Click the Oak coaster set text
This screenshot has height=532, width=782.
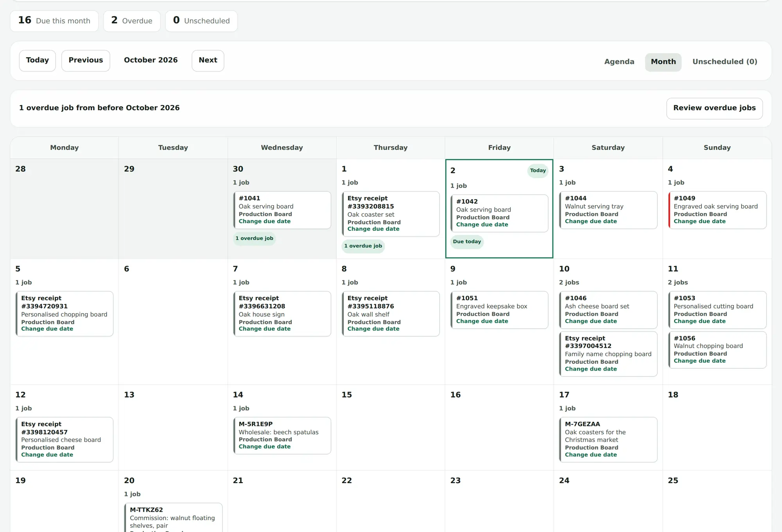coord(371,215)
